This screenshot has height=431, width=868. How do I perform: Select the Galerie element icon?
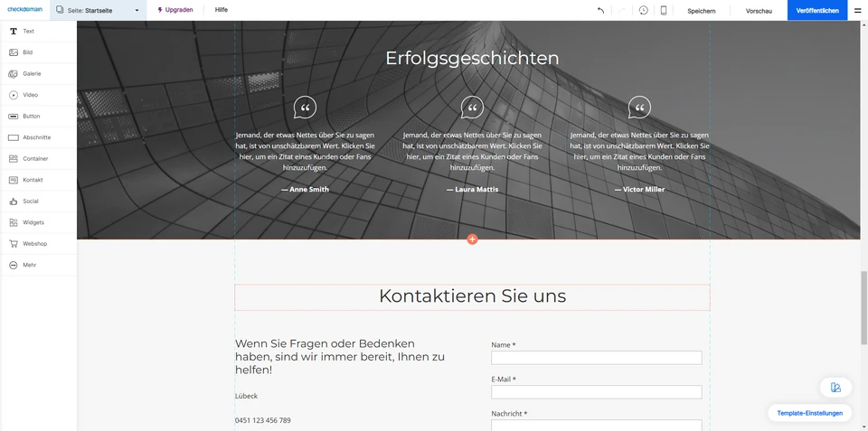point(14,73)
